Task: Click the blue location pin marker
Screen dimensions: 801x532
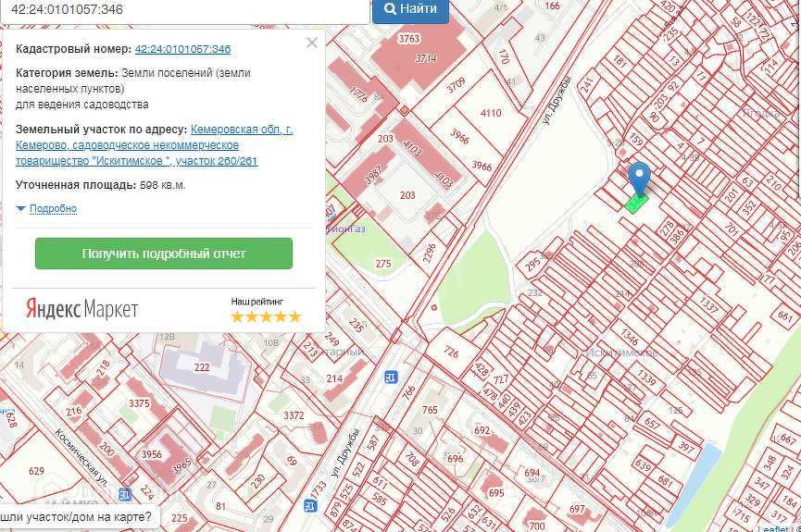Action: pos(639,177)
